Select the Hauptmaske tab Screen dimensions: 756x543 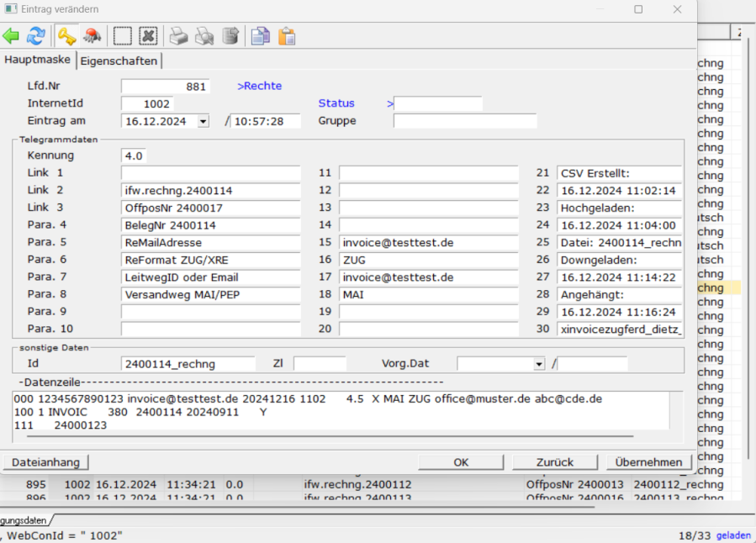click(38, 60)
